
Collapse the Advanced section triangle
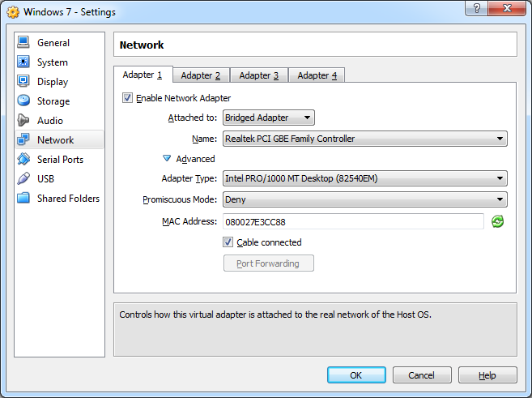pyautogui.click(x=168, y=159)
